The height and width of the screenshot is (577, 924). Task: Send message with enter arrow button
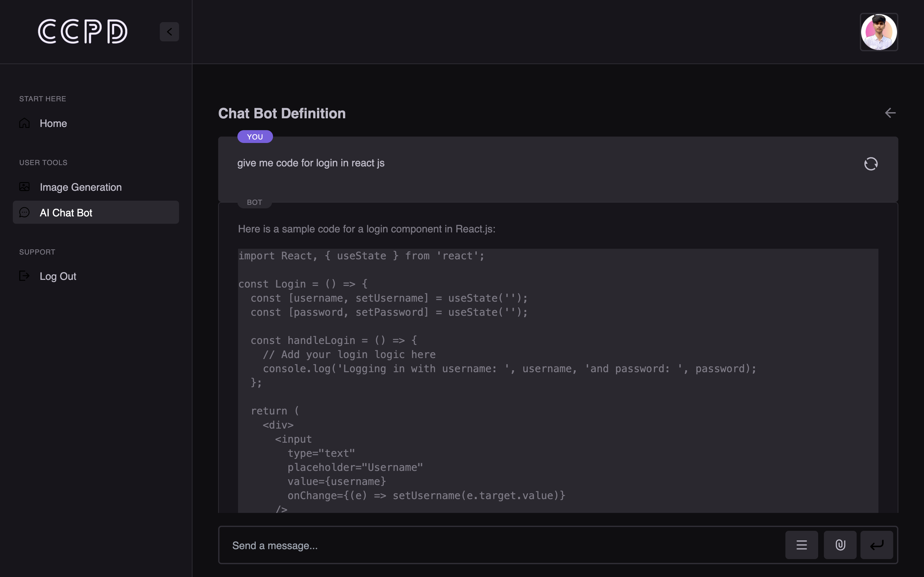coord(877,545)
